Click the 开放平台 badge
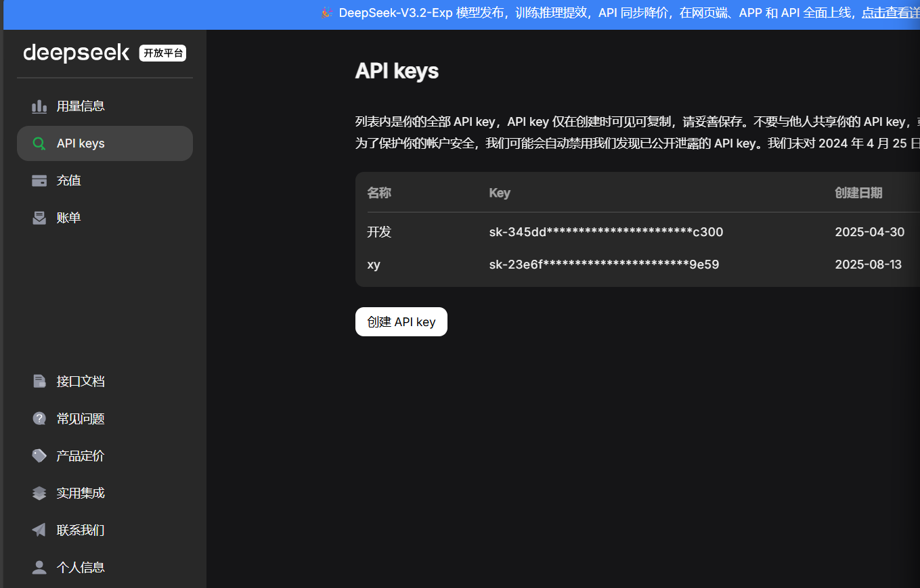This screenshot has width=920, height=588. tap(162, 53)
